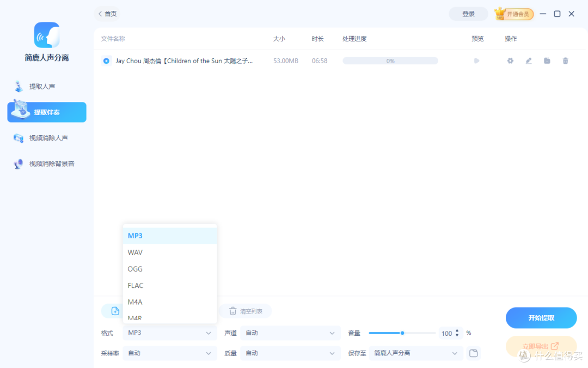Screen dimensions: 588x368
Task: Click the edit pencil icon for Jay Chou file
Action: [529, 61]
